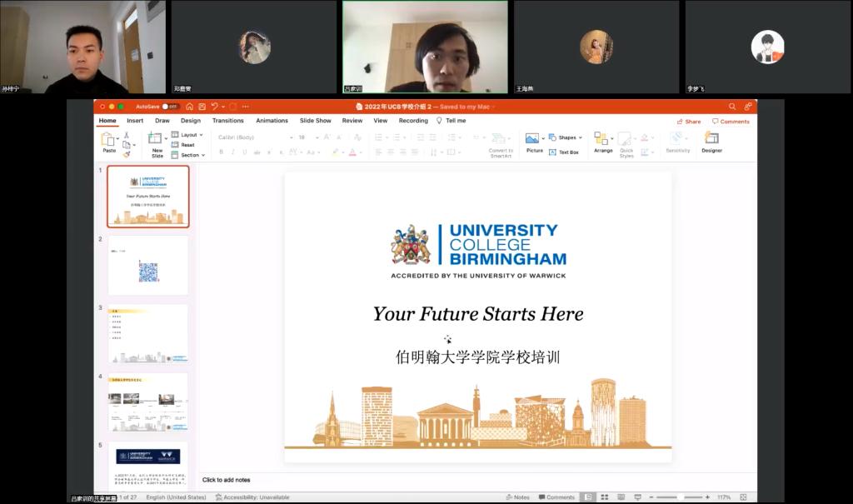Switch to Slide Sorter view

coord(605,497)
